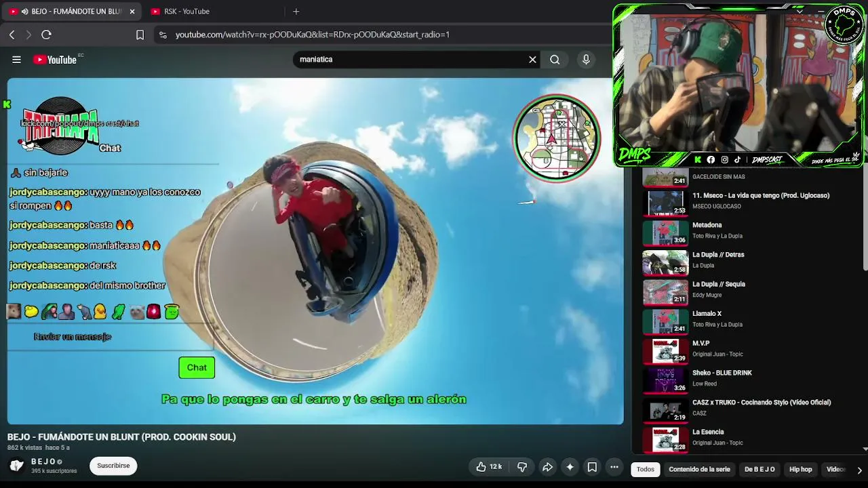Open more actions three-dot menu
The height and width of the screenshot is (488, 868).
pyautogui.click(x=614, y=466)
